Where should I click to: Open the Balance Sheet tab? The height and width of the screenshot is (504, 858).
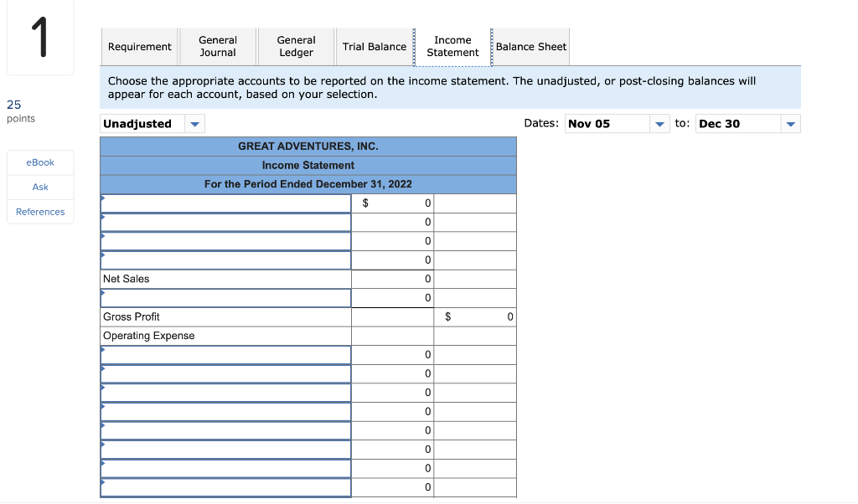pos(530,47)
